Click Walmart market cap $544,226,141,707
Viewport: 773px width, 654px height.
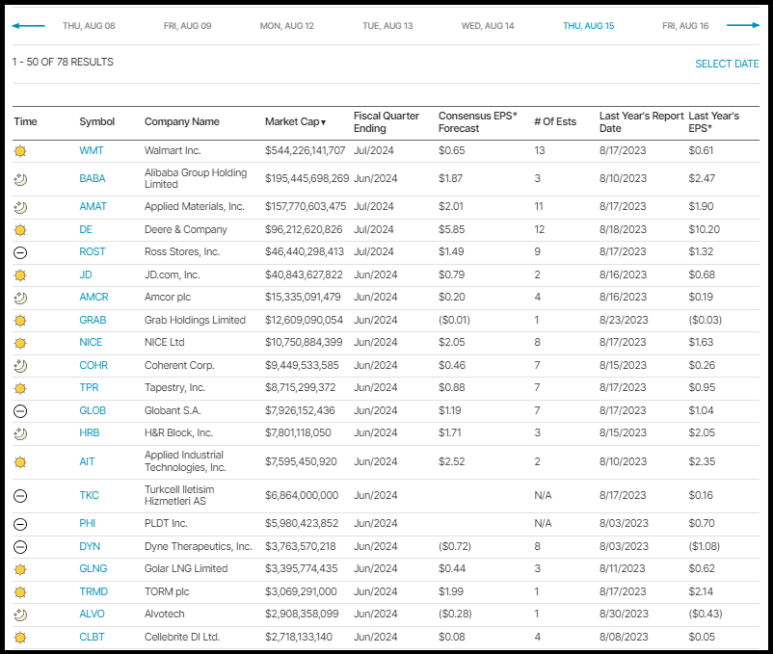tap(305, 150)
